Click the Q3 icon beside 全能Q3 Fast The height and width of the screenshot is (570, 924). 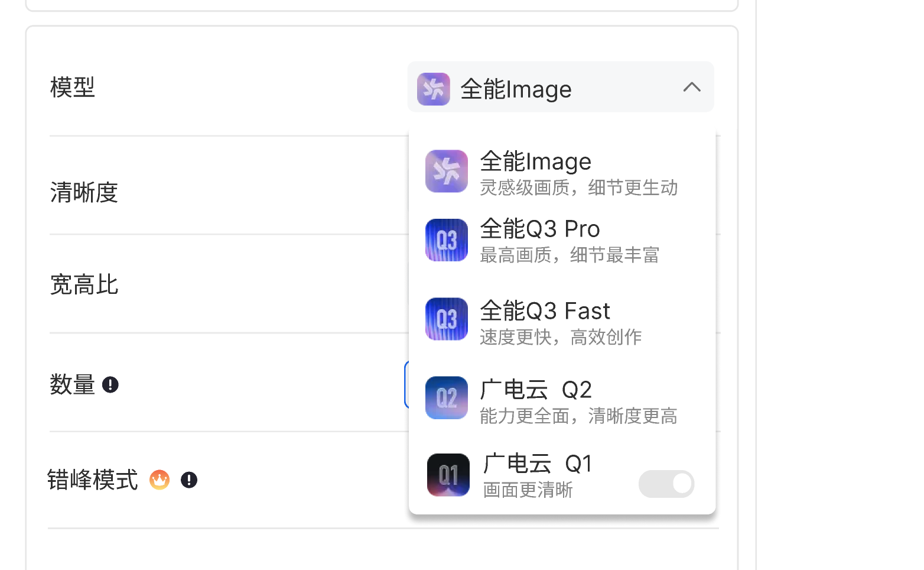447,319
